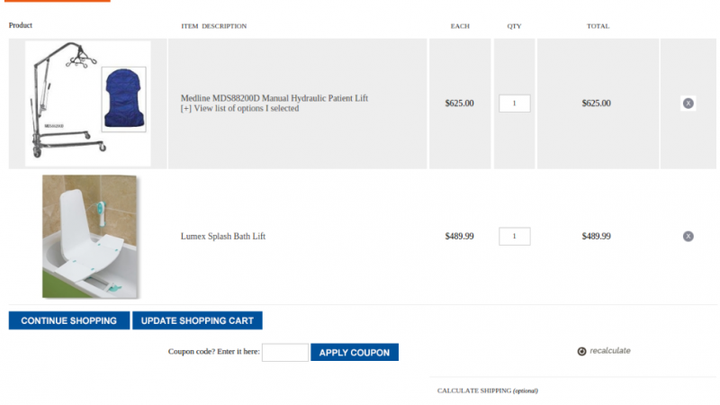Edit quantity for Medline Patient Lift
This screenshot has width=720, height=405.
514,103
